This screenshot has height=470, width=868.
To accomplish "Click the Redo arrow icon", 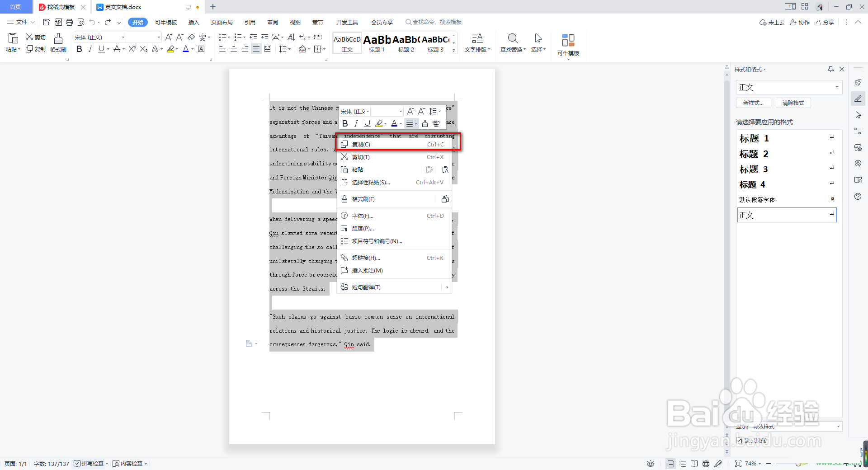I will pyautogui.click(x=108, y=22).
